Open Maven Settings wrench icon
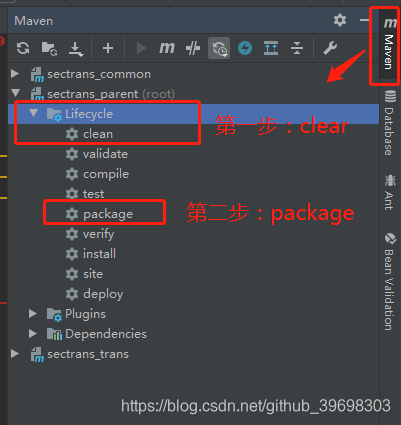Image resolution: width=401 pixels, height=425 pixels. click(330, 48)
